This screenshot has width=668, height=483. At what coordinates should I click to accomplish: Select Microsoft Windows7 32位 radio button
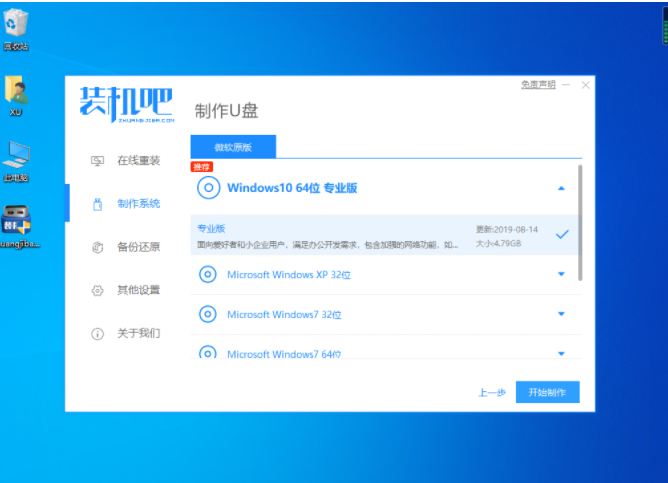click(x=208, y=314)
